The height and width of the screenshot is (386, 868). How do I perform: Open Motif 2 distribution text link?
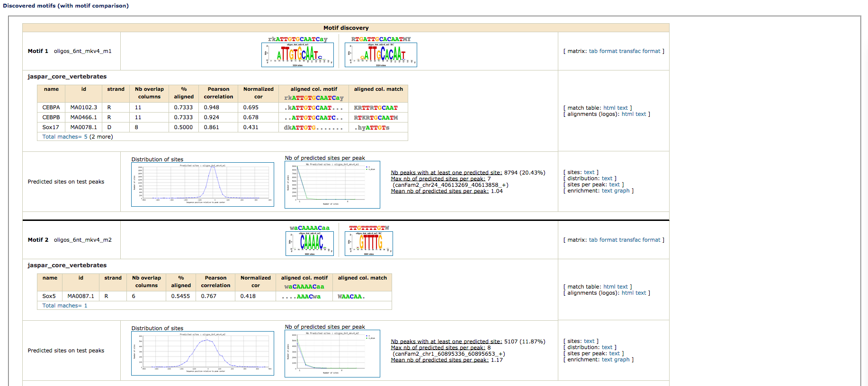[x=607, y=347]
